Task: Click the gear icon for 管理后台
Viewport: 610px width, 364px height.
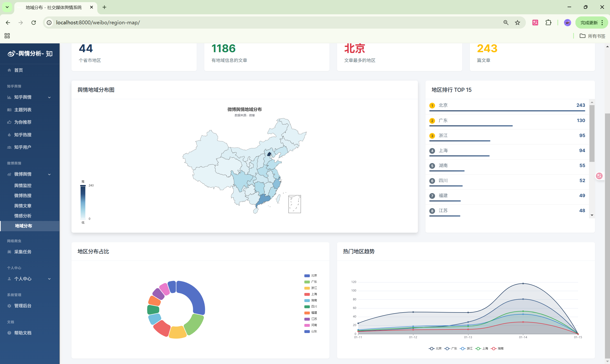Action: (9, 306)
